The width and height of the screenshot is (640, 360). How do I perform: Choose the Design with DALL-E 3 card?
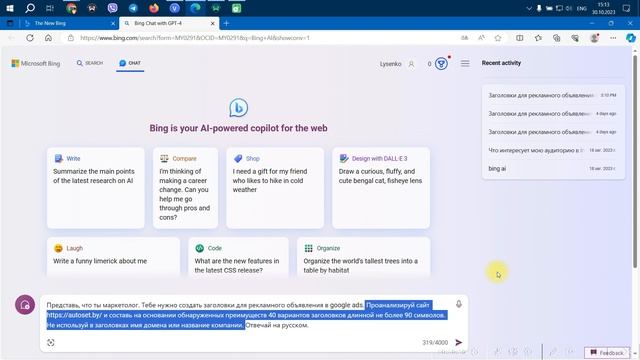click(381, 188)
